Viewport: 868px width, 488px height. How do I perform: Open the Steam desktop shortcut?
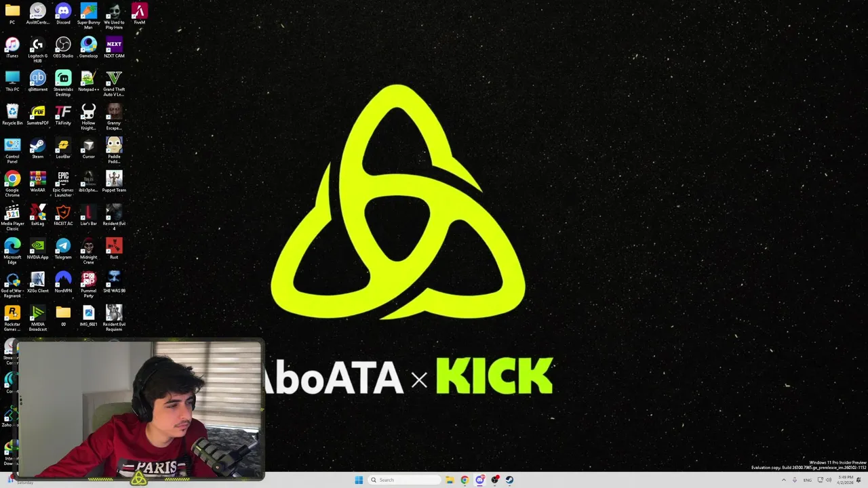37,148
